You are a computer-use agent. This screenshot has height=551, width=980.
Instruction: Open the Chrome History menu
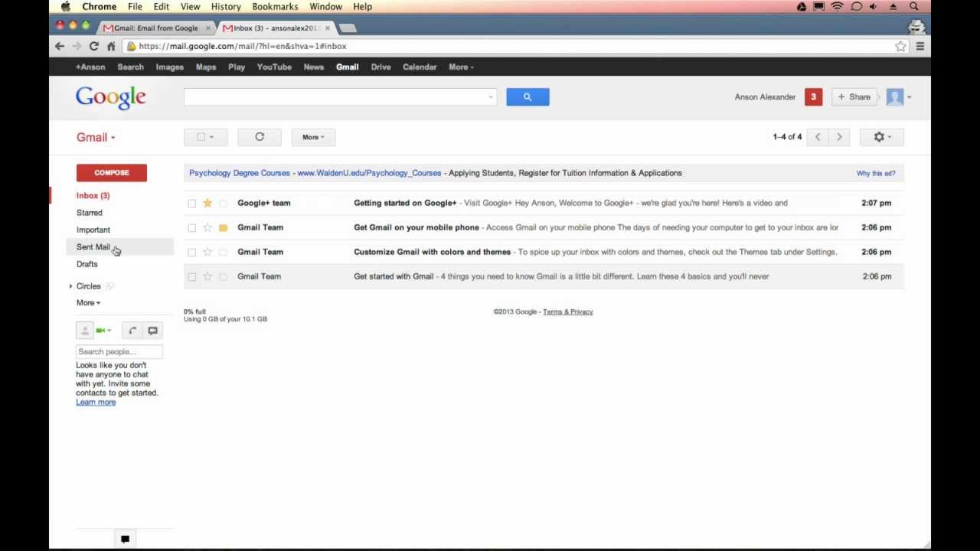(x=226, y=7)
